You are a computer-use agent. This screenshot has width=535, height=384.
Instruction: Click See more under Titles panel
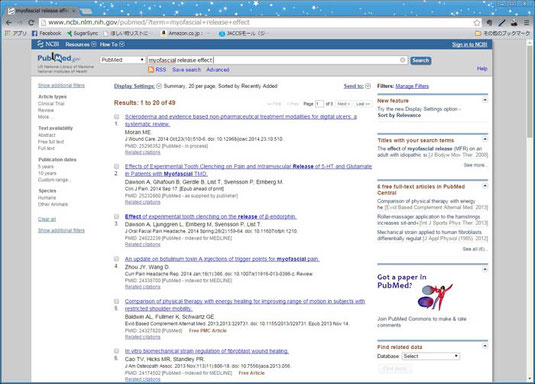475,165
